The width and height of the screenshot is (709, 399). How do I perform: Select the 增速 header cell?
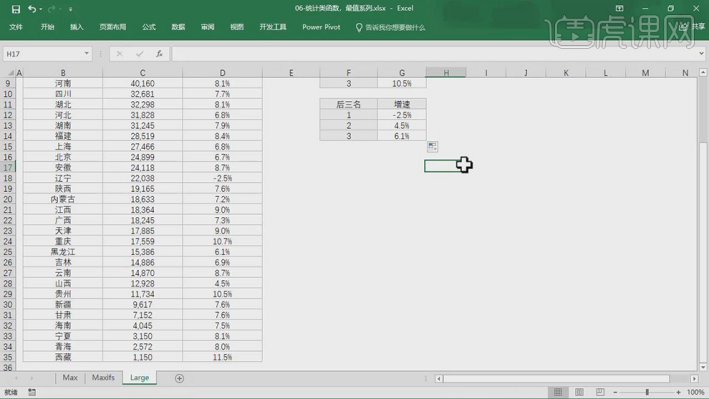[x=402, y=104]
